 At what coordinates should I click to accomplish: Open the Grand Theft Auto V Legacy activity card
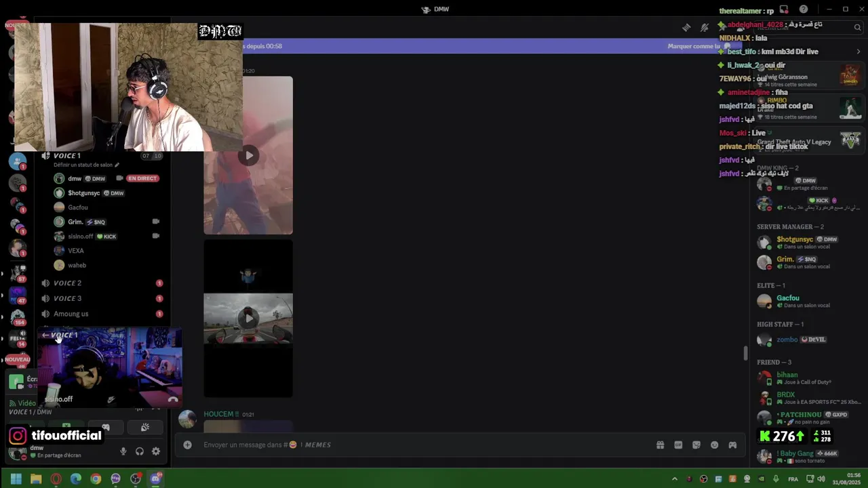pyautogui.click(x=809, y=141)
